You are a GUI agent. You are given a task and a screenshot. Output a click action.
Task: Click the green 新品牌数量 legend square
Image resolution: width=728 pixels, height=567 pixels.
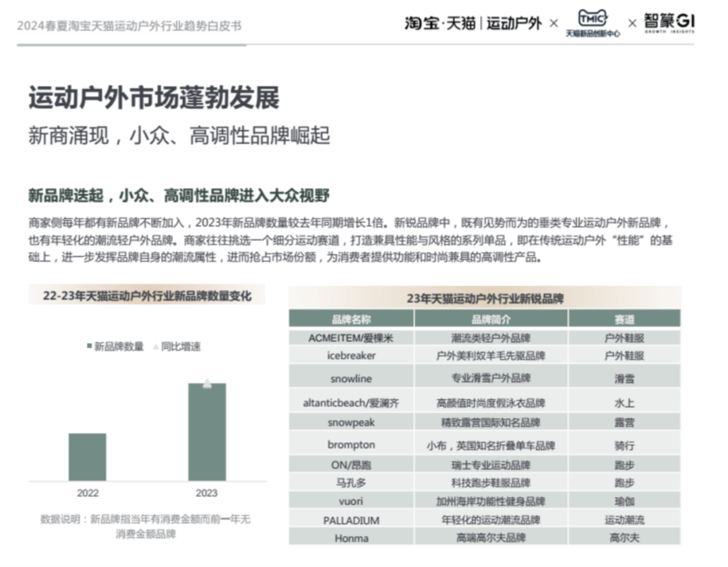tap(89, 347)
